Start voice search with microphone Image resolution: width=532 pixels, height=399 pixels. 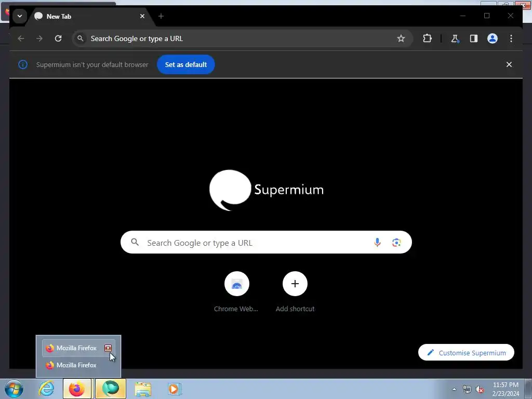pyautogui.click(x=377, y=242)
